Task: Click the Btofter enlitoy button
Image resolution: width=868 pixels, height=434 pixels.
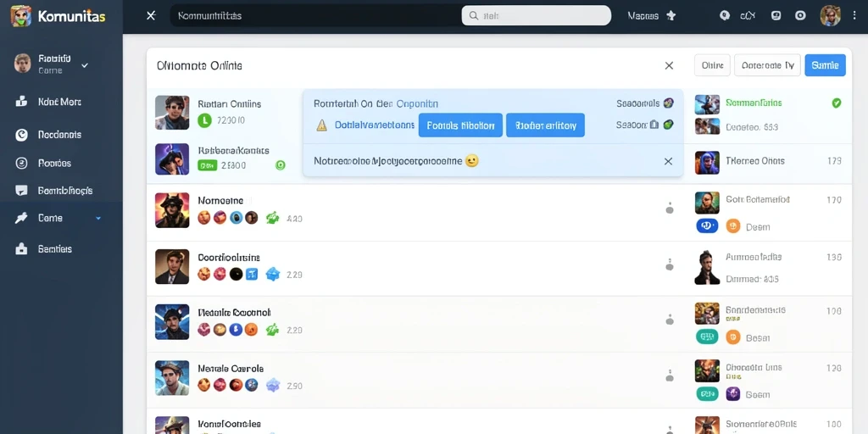Action: (545, 125)
